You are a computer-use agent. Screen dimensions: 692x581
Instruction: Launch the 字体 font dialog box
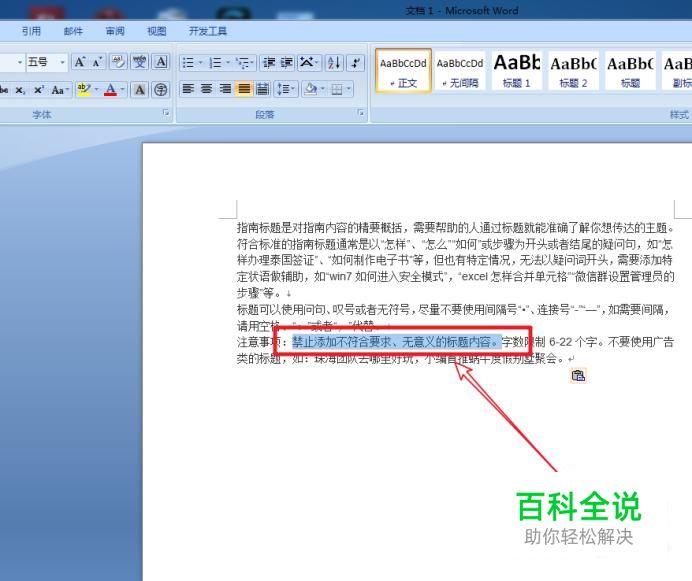166,113
